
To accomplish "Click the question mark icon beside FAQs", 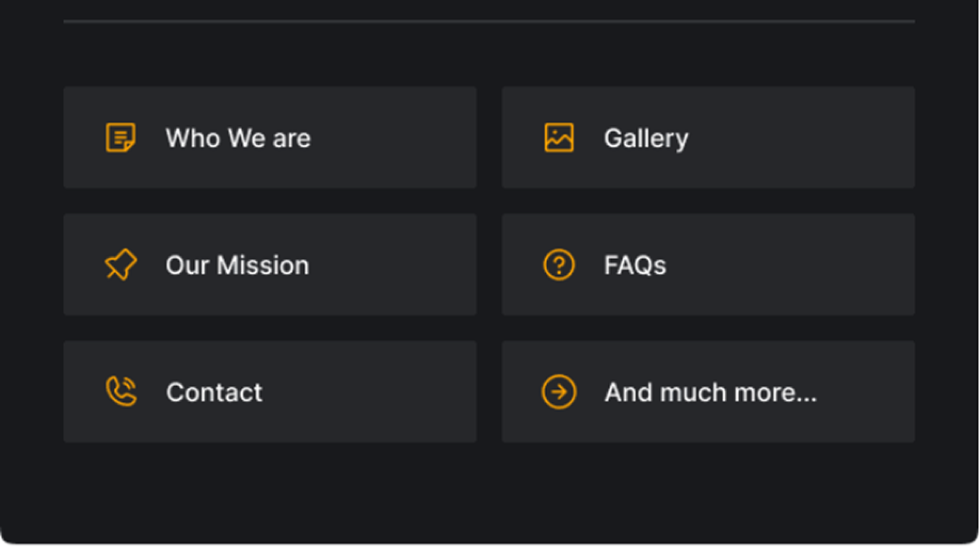I will coord(558,265).
